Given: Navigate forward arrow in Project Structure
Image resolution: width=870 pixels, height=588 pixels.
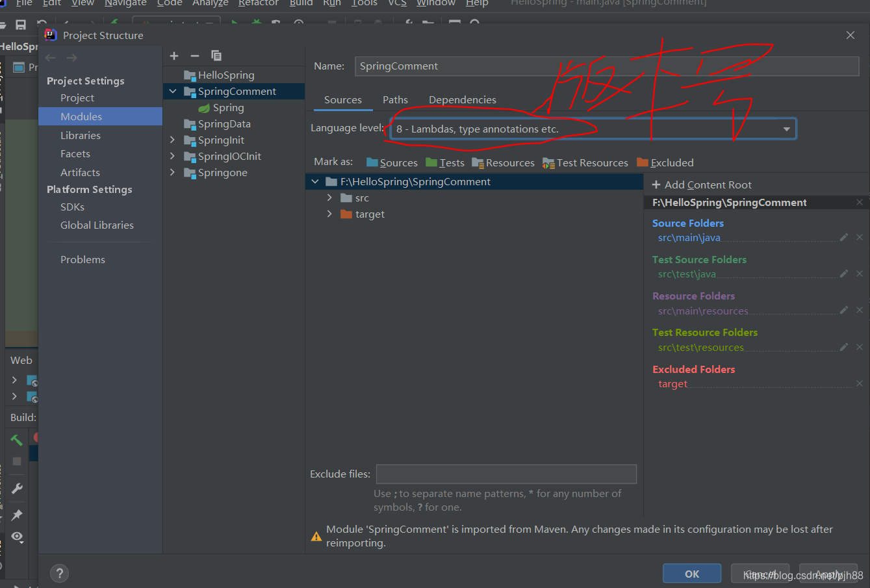Looking at the screenshot, I should [x=71, y=58].
